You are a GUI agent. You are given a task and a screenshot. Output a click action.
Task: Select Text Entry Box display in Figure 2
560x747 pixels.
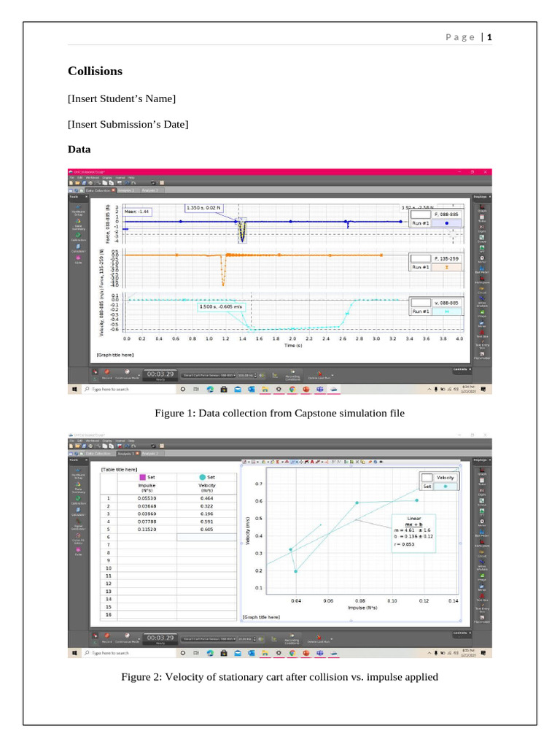(x=482, y=608)
